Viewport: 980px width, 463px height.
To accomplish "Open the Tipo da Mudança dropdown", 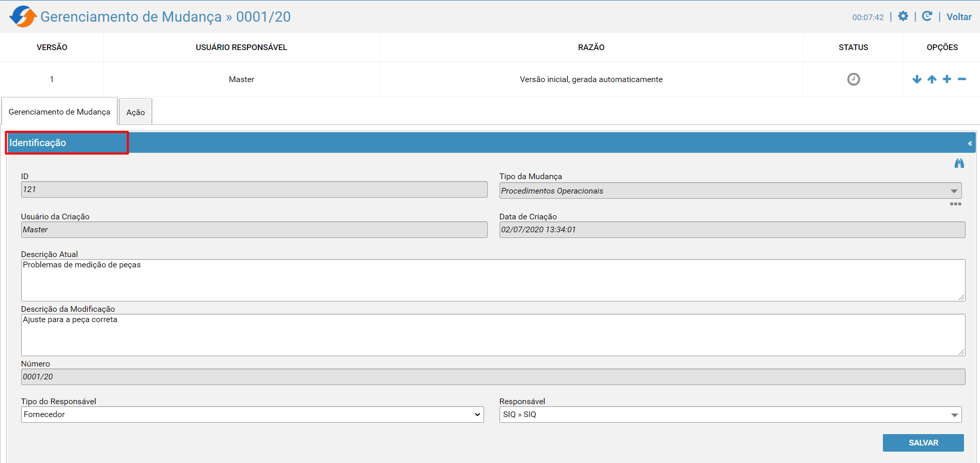I will pyautogui.click(x=730, y=191).
